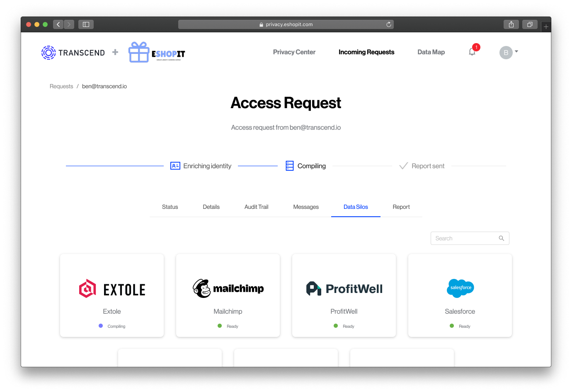Open the Safari share menu
The image size is (572, 392).
point(511,24)
